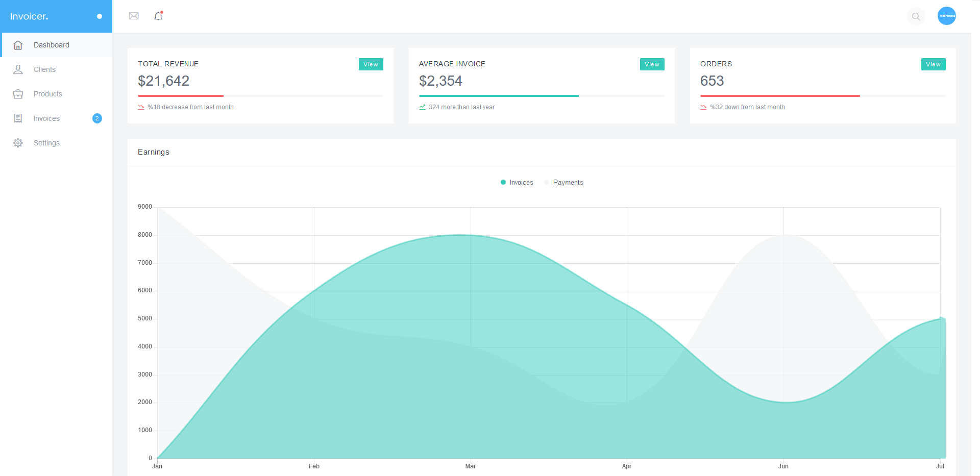Click View button on Total Revenue card
The height and width of the screenshot is (476, 980).
371,64
